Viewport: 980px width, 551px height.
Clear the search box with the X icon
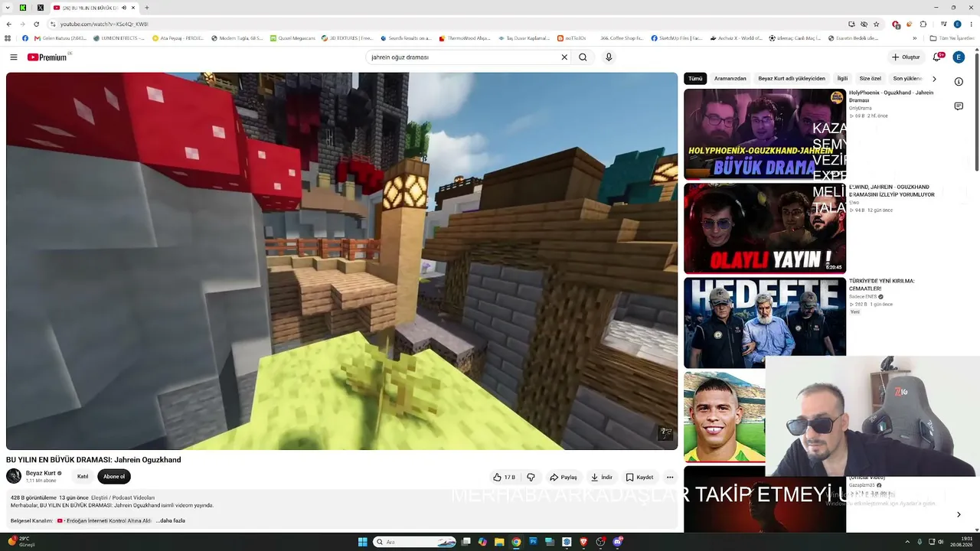[564, 57]
